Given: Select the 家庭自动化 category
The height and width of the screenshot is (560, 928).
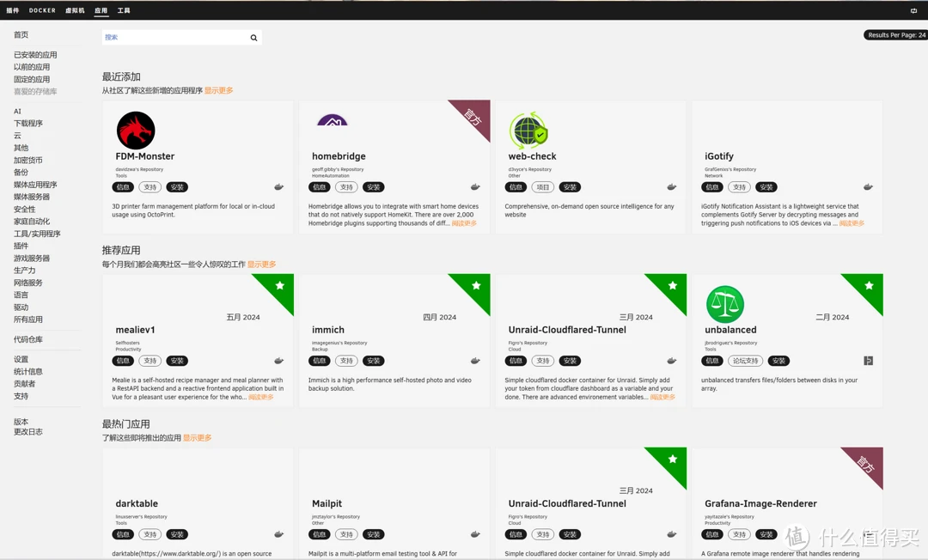Looking at the screenshot, I should pos(32,222).
